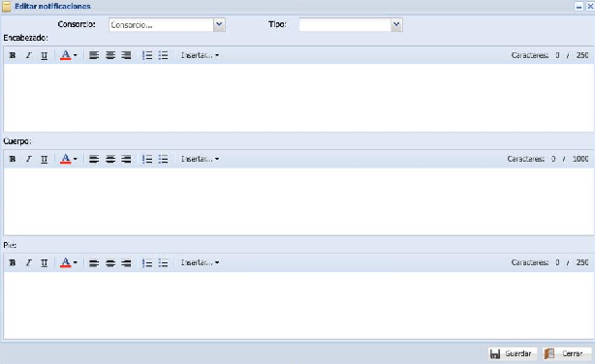Click inside the Cuerpo text area

click(298, 201)
